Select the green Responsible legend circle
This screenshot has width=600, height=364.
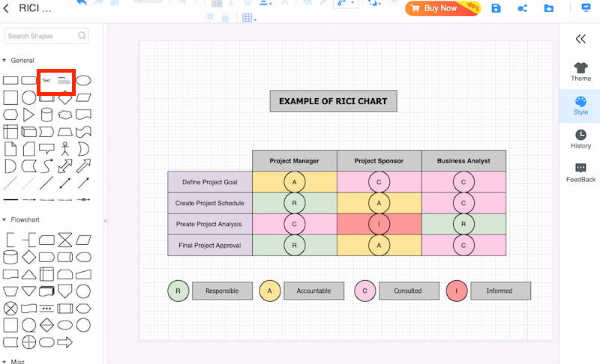(178, 291)
